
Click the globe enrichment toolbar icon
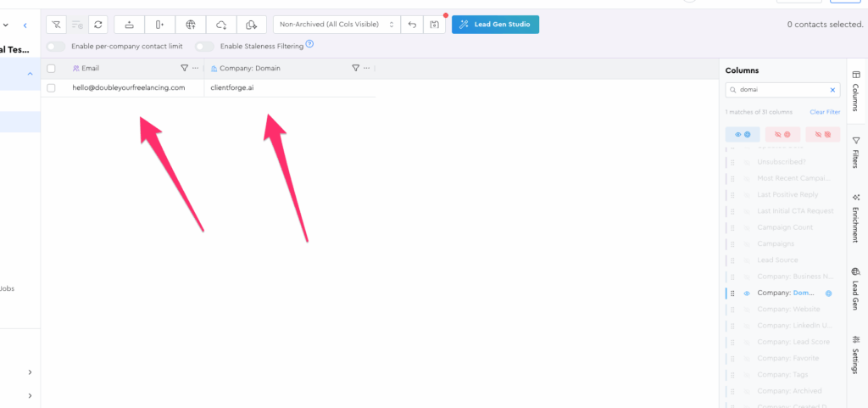click(191, 25)
